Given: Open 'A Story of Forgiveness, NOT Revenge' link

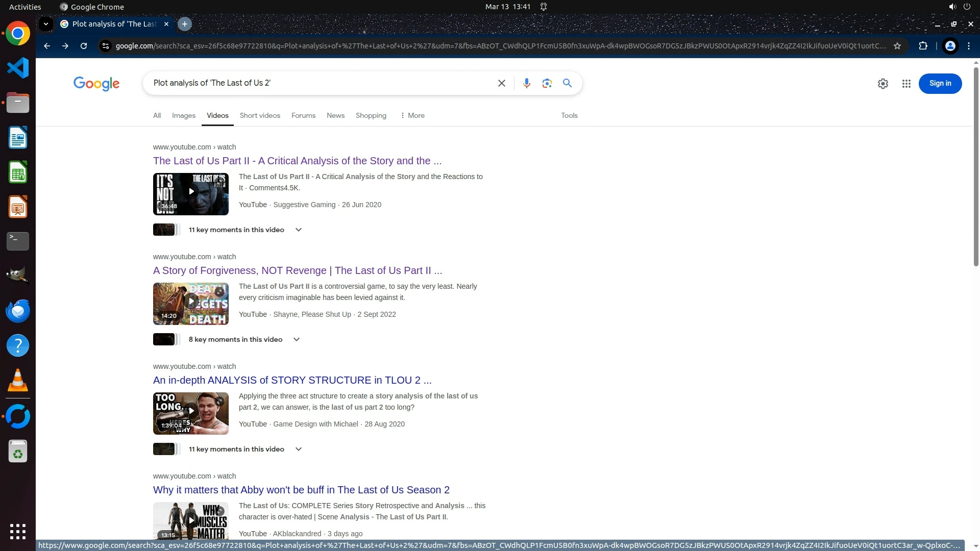Looking at the screenshot, I should click(x=297, y=271).
